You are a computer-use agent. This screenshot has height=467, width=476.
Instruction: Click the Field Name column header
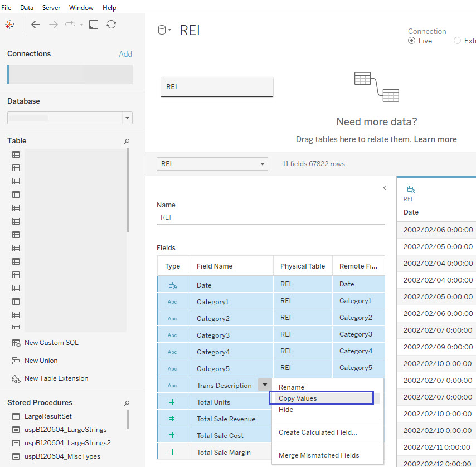click(x=231, y=266)
